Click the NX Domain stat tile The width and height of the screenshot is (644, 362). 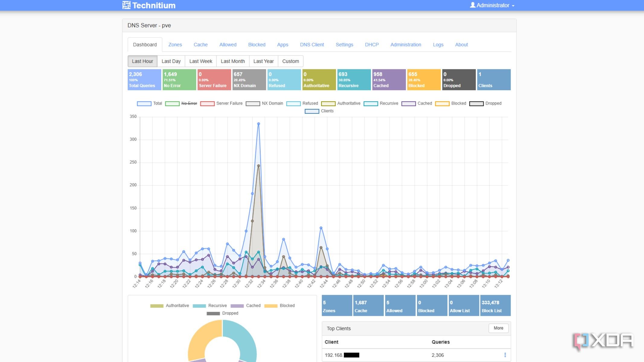(x=249, y=80)
